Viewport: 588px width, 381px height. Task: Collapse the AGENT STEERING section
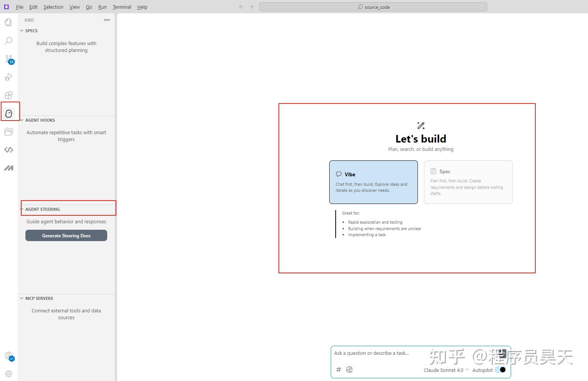tap(22, 209)
